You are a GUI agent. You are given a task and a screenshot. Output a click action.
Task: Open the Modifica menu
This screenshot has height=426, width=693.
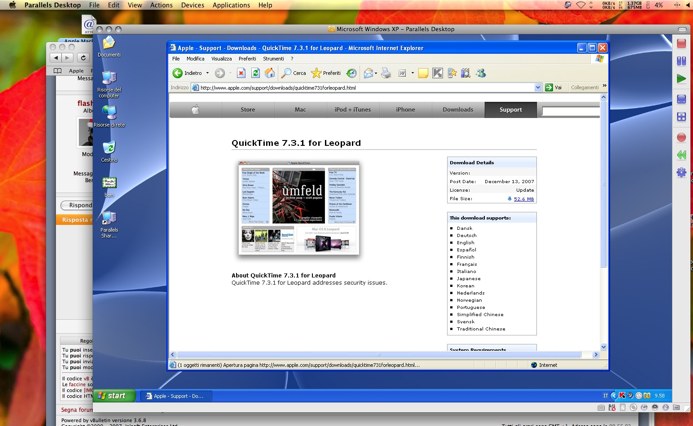195,59
